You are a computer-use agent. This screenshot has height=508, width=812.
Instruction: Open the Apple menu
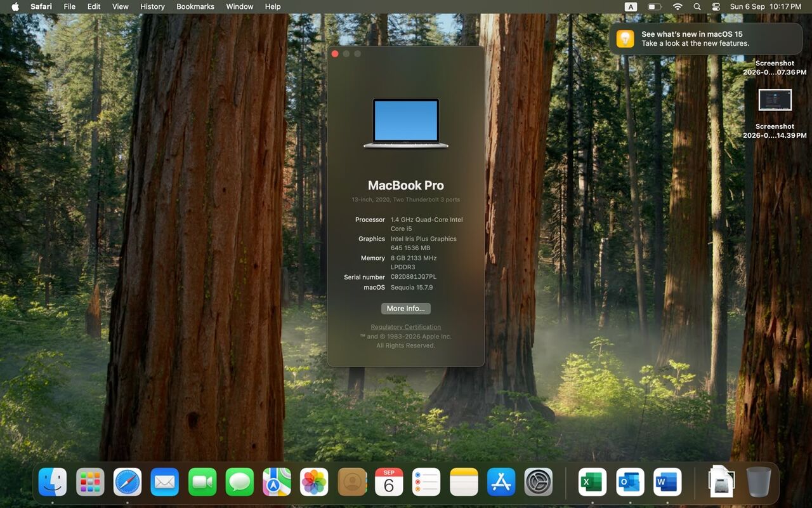[15, 6]
